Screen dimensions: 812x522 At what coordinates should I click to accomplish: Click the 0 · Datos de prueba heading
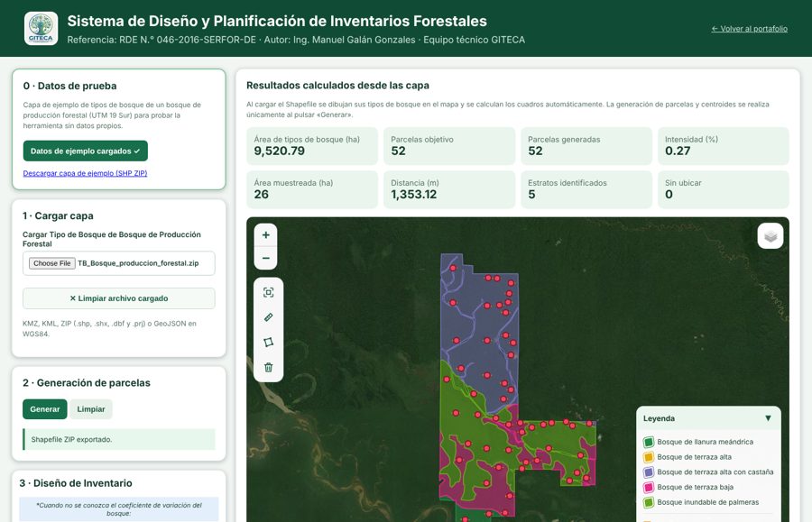(69, 86)
